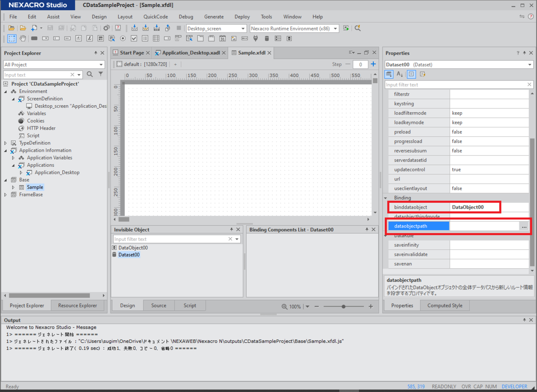Click the Project Explorer filter funnel icon
This screenshot has height=392, width=537.
tap(101, 75)
